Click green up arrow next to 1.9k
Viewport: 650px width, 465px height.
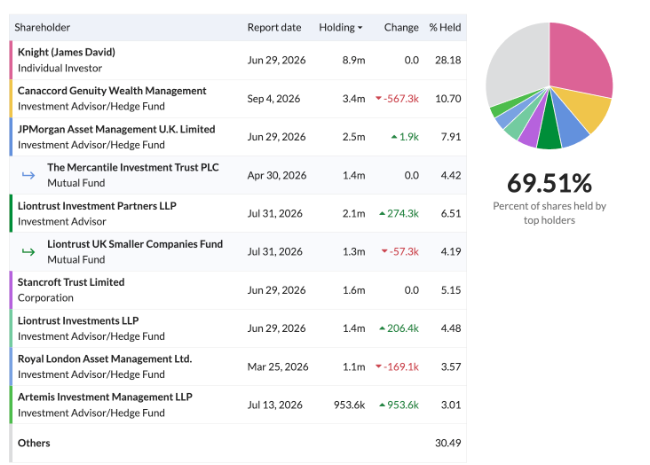(x=394, y=137)
